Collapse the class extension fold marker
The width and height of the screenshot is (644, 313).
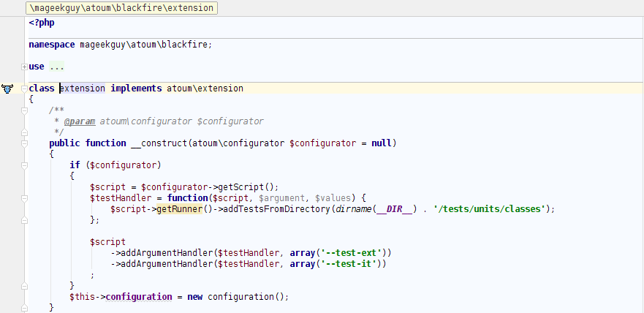[24, 88]
